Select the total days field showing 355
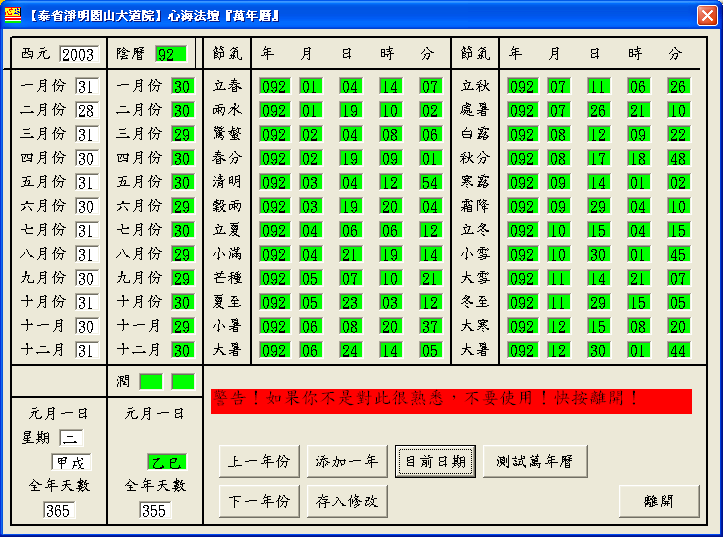723x537 pixels. pyautogui.click(x=155, y=510)
